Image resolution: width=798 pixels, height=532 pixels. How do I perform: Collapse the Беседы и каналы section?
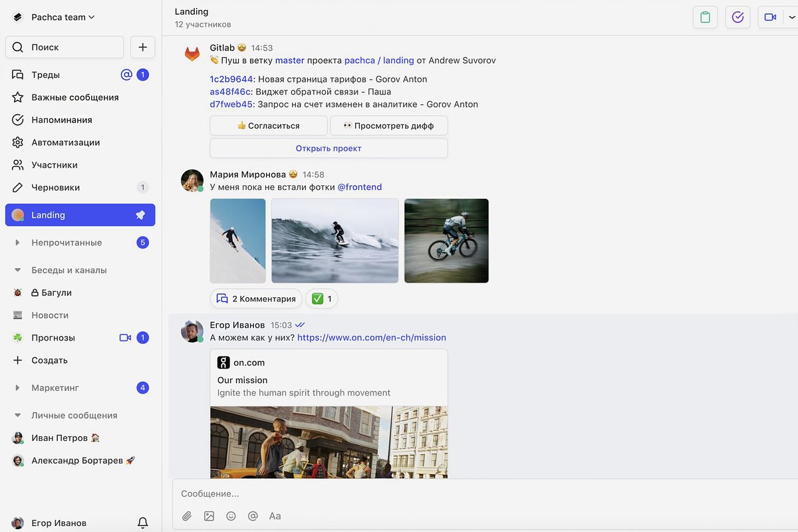click(18, 271)
